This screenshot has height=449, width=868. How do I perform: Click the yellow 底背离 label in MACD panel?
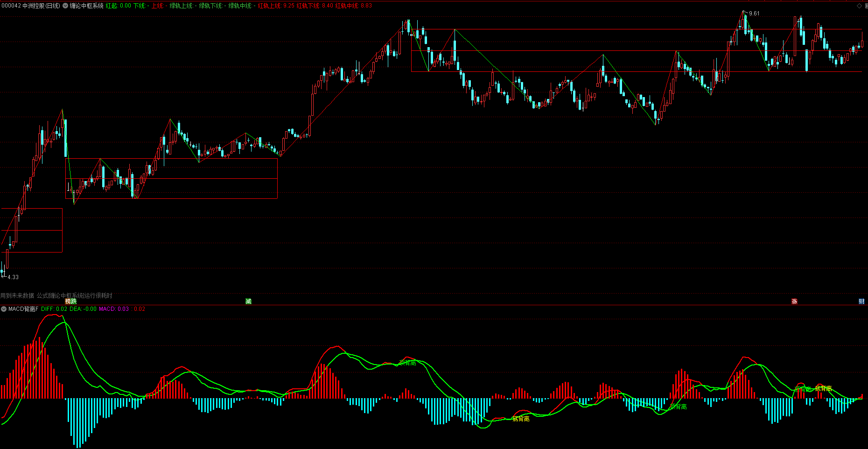(x=521, y=419)
